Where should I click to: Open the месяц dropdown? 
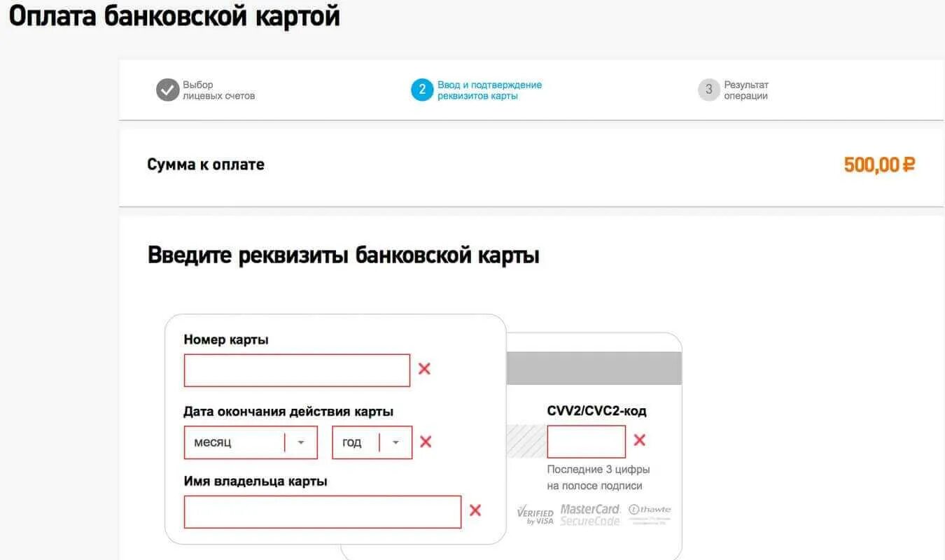[251, 442]
